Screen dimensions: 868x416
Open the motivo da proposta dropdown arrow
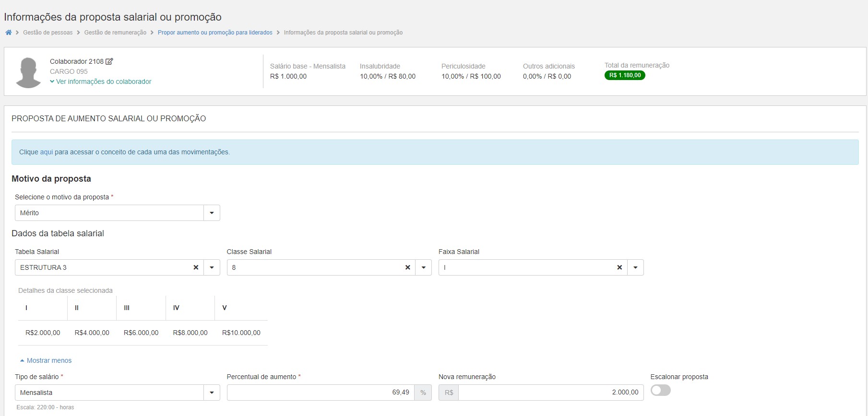coord(212,213)
